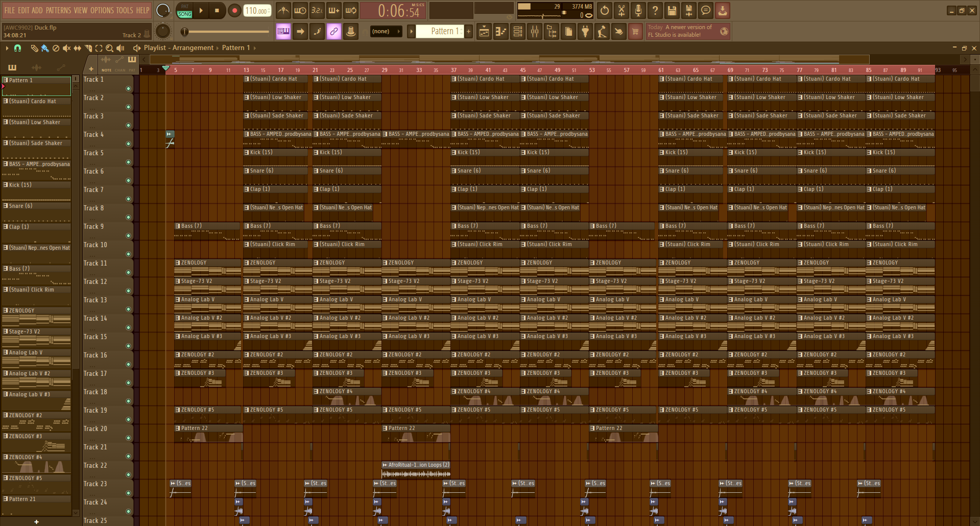
Task: Mute Track 11 with its green dot
Action: tap(128, 273)
